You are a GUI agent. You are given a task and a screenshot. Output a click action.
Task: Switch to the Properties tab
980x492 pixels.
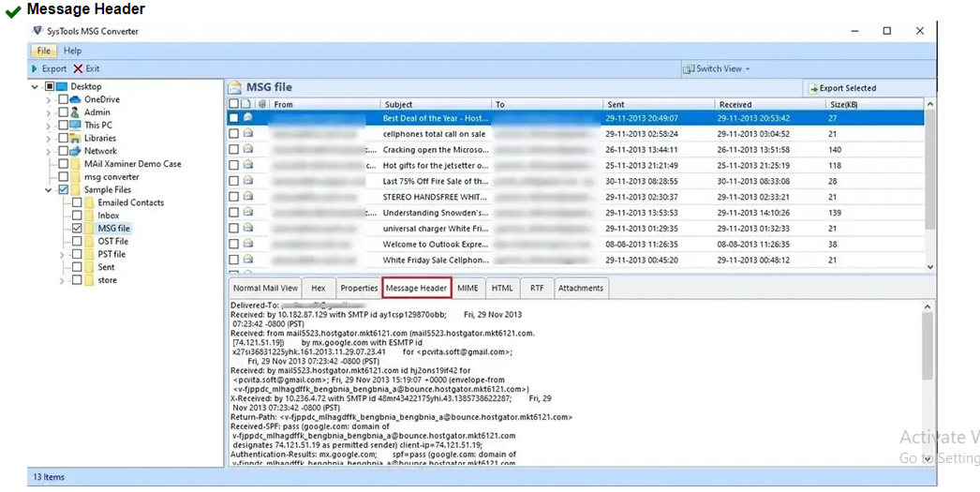pos(359,289)
